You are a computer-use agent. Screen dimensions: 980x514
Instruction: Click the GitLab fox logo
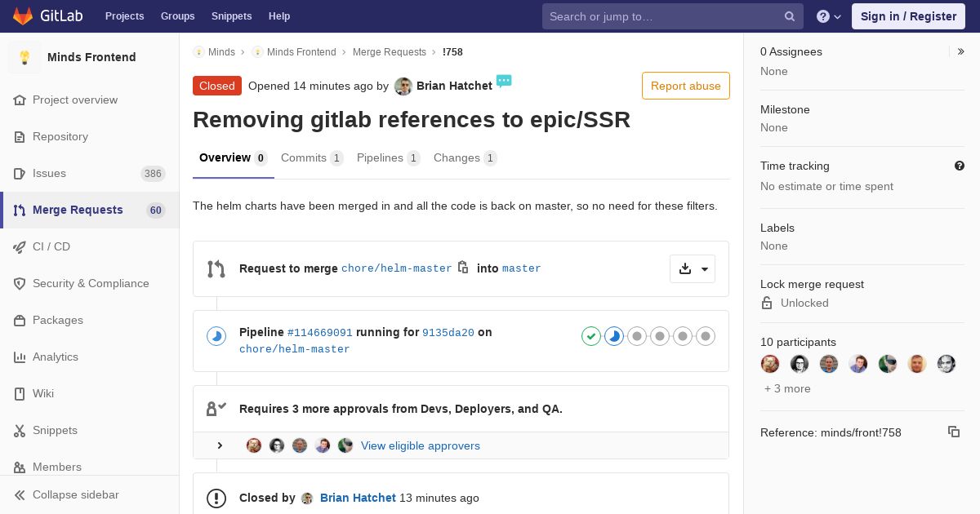[x=23, y=16]
